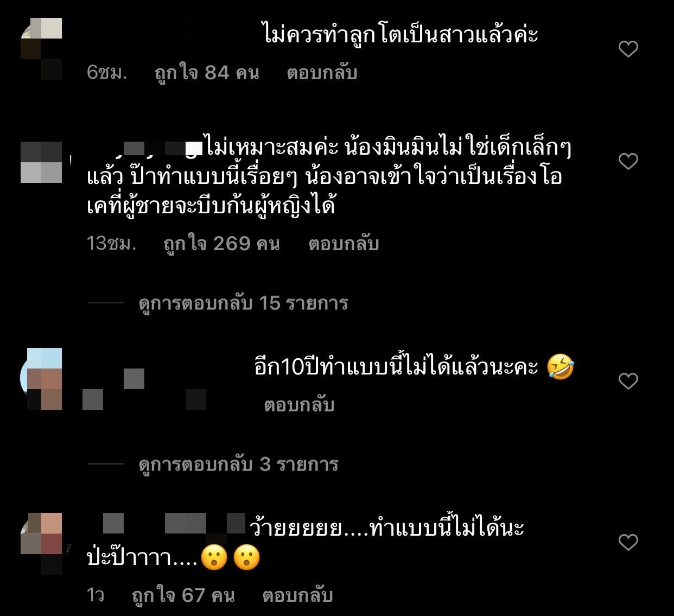View who liked: ถูกใจ 269 คน

221,244
